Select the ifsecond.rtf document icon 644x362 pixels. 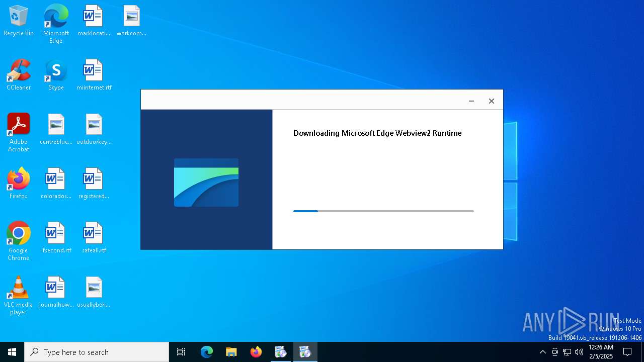[x=56, y=238]
